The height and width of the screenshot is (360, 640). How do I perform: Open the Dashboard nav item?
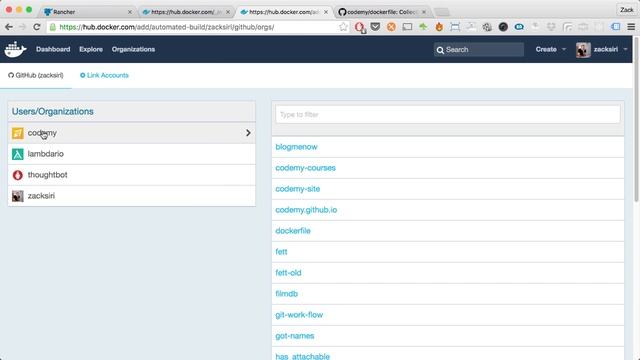pyautogui.click(x=53, y=49)
